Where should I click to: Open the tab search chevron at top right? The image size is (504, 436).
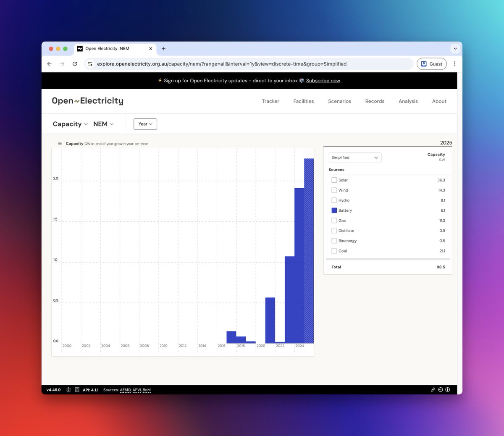point(455,49)
